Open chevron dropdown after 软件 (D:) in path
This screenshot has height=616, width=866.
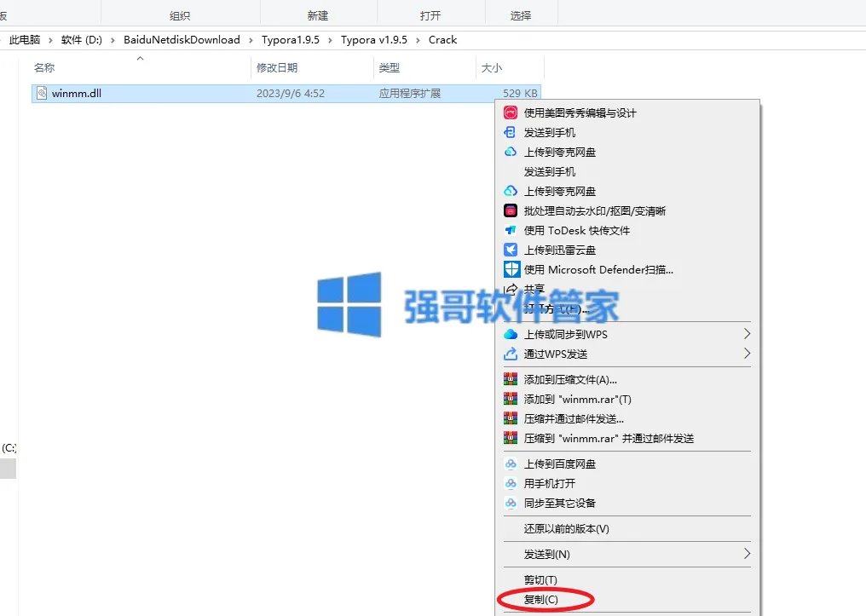pyautogui.click(x=113, y=40)
